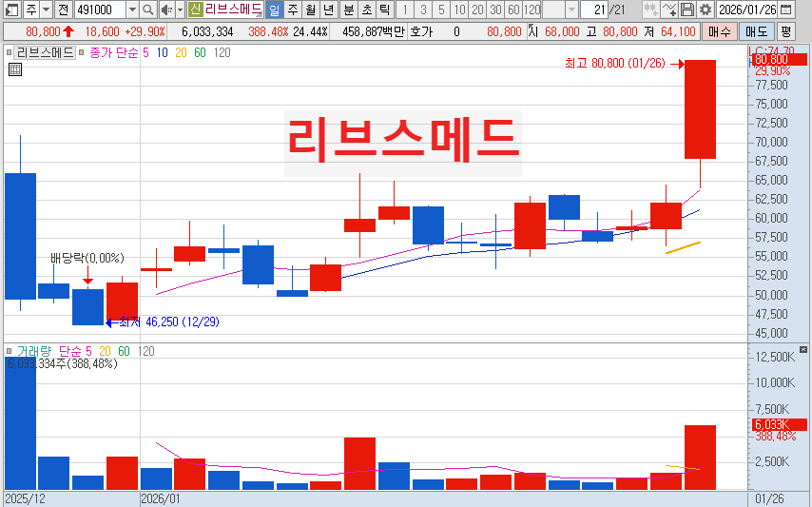Click the 리브스메드 legend label in chart

click(x=45, y=52)
